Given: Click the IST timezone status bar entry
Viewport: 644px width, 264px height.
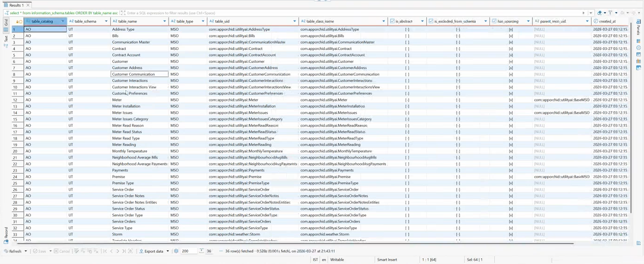Looking at the screenshot, I should (315, 259).
